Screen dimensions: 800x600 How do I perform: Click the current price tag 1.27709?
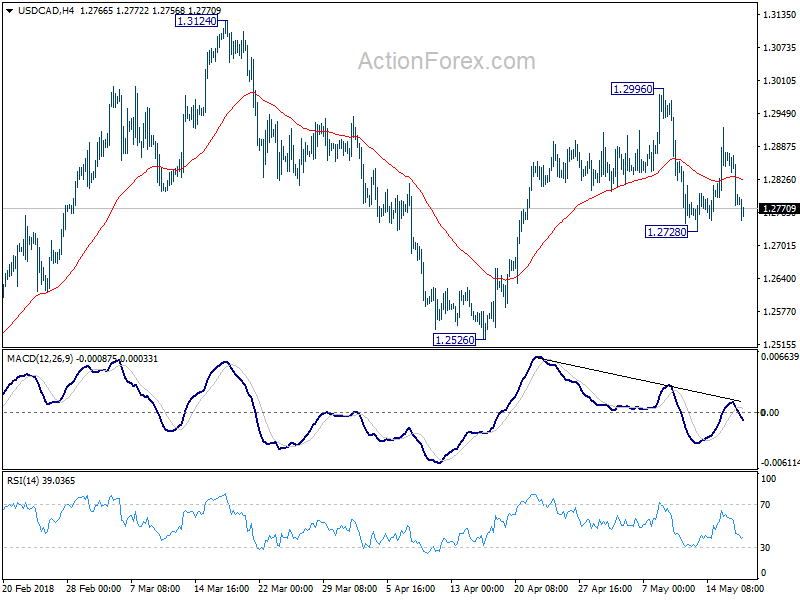[x=779, y=209]
